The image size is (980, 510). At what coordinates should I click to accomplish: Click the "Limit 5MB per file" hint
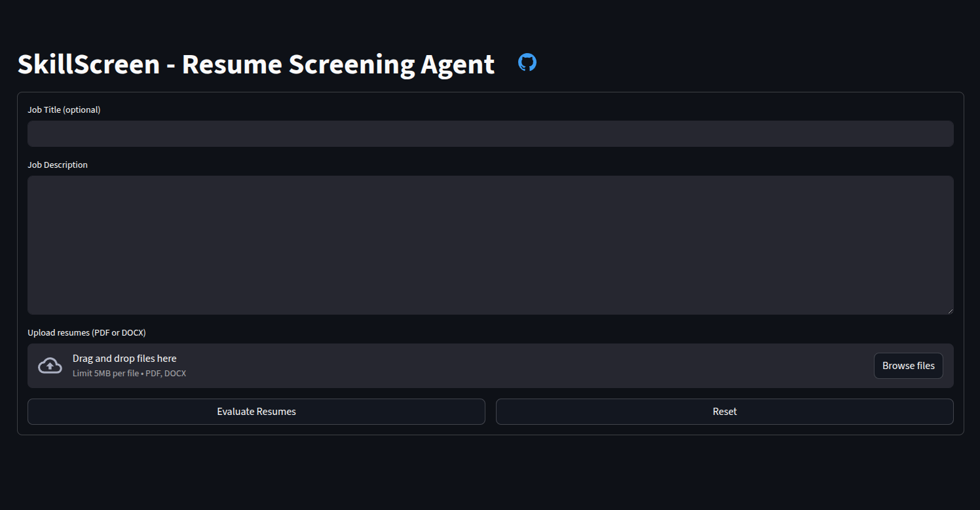[x=105, y=374]
